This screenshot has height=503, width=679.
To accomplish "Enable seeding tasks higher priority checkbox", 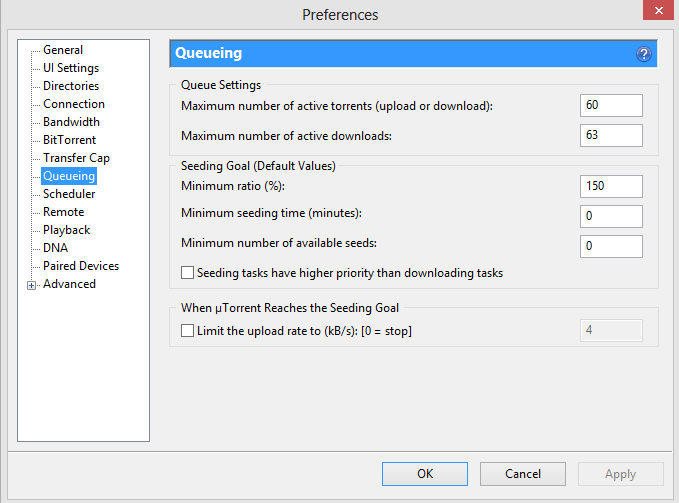I will 187,273.
